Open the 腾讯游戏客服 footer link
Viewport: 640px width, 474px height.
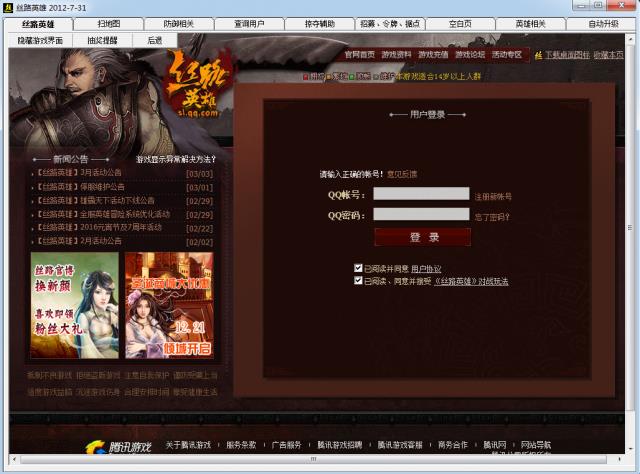point(400,445)
